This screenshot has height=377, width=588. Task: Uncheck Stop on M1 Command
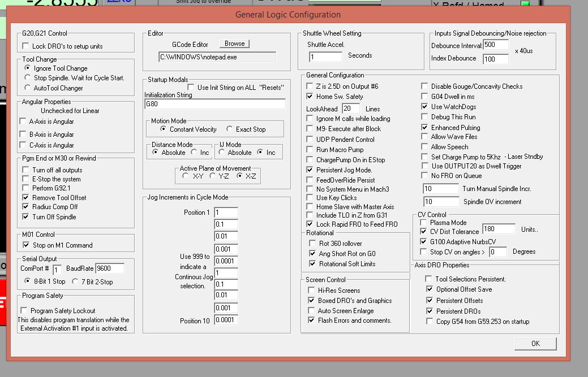(25, 245)
